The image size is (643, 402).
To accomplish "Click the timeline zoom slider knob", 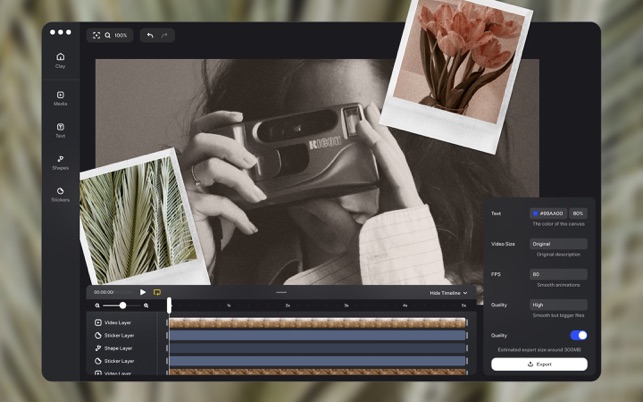I will pos(123,306).
